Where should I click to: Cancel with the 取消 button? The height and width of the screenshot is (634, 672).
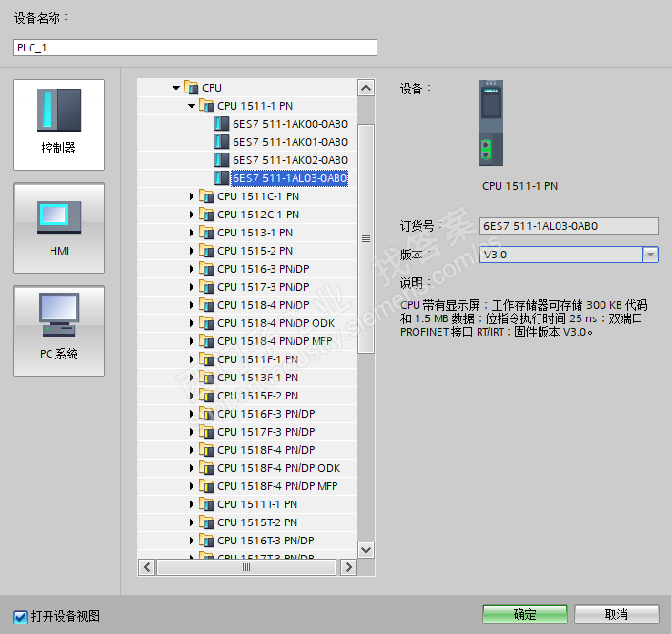(x=617, y=614)
